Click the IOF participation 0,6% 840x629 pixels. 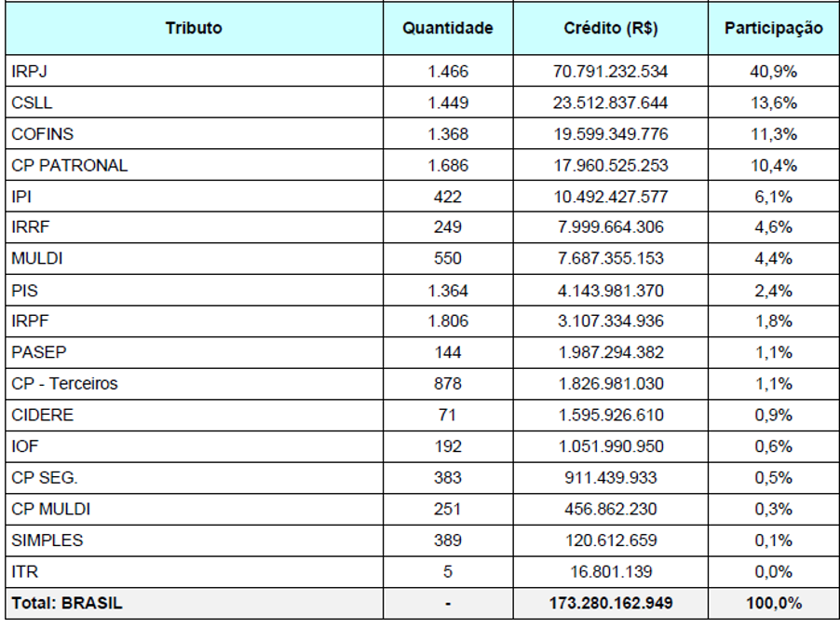click(774, 446)
